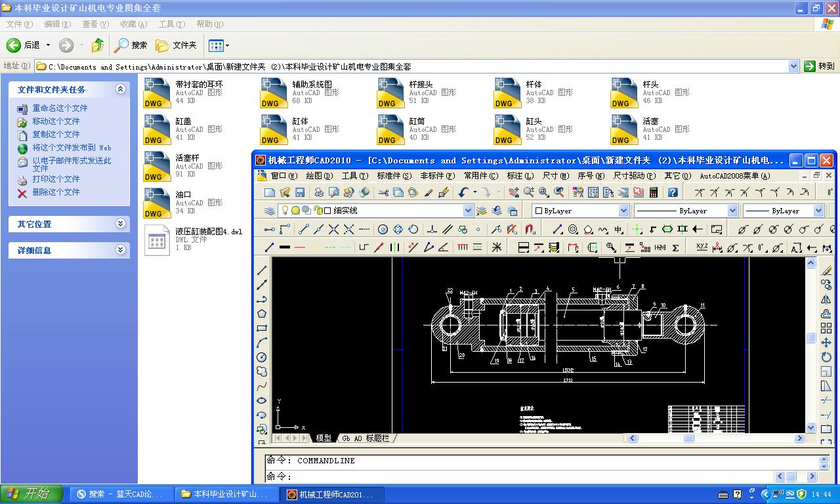The width and height of the screenshot is (840, 504).
Task: Click the 重命名这个文件 link
Action: pos(60,108)
